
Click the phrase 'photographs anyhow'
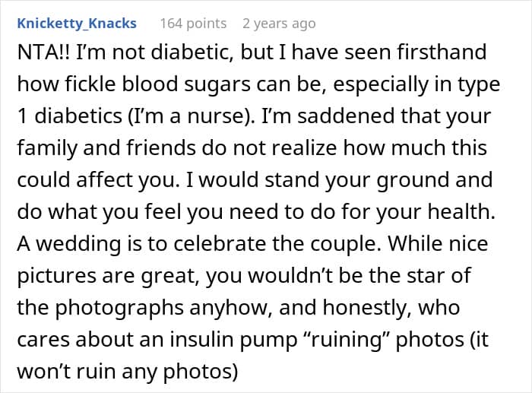pyautogui.click(x=161, y=307)
